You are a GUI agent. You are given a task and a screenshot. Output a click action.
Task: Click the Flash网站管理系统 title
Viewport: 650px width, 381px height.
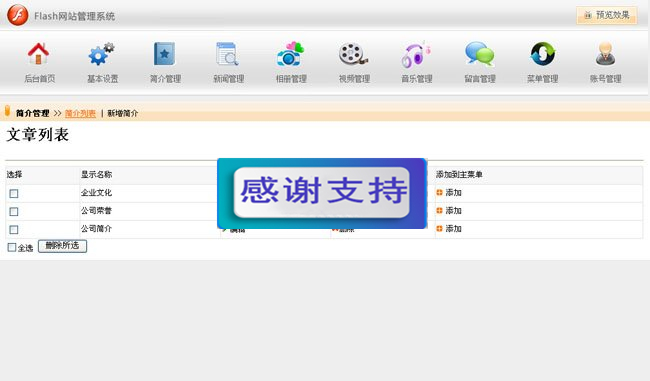click(x=75, y=16)
